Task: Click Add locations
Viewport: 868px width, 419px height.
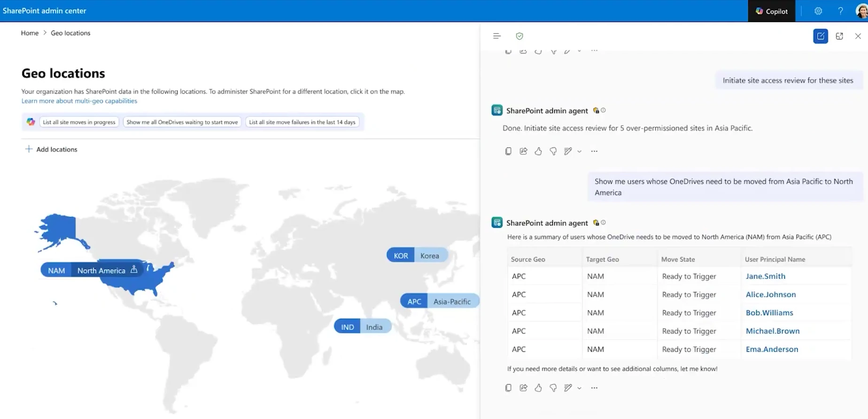Action: 51,149
